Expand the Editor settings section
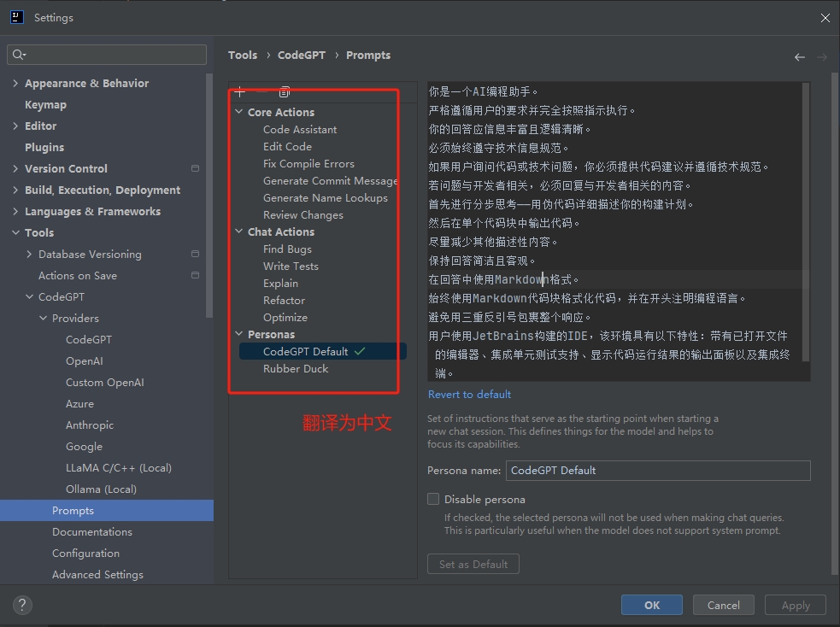 click(x=15, y=126)
